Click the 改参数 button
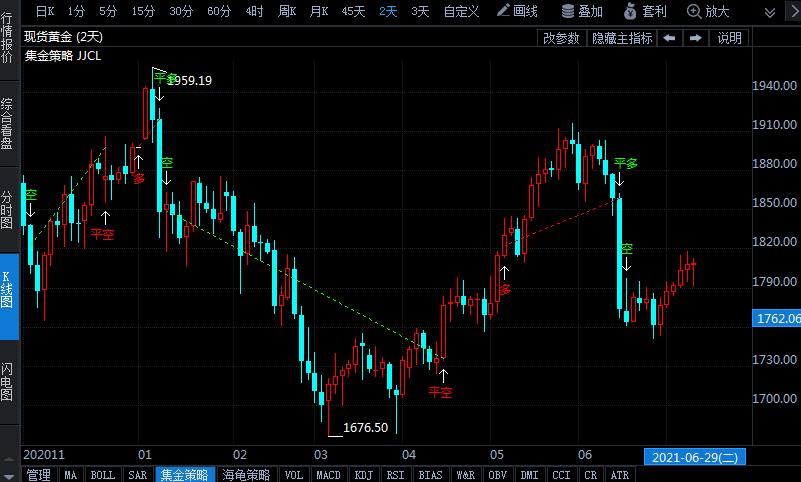801x482 pixels. click(x=561, y=38)
